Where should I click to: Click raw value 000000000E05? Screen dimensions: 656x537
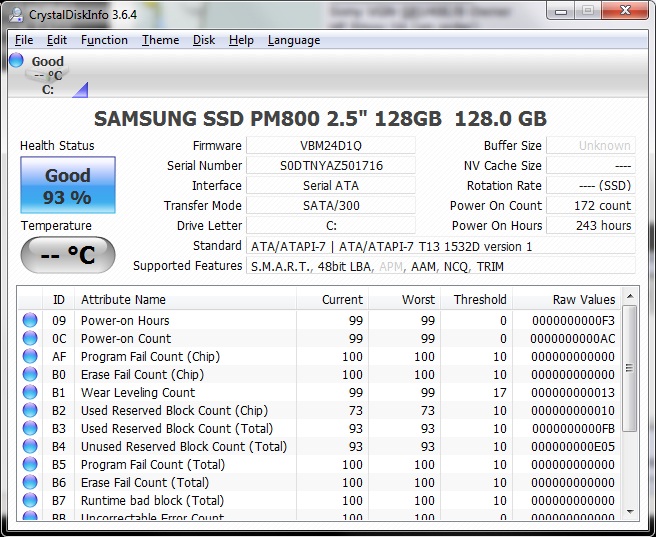coord(573,447)
